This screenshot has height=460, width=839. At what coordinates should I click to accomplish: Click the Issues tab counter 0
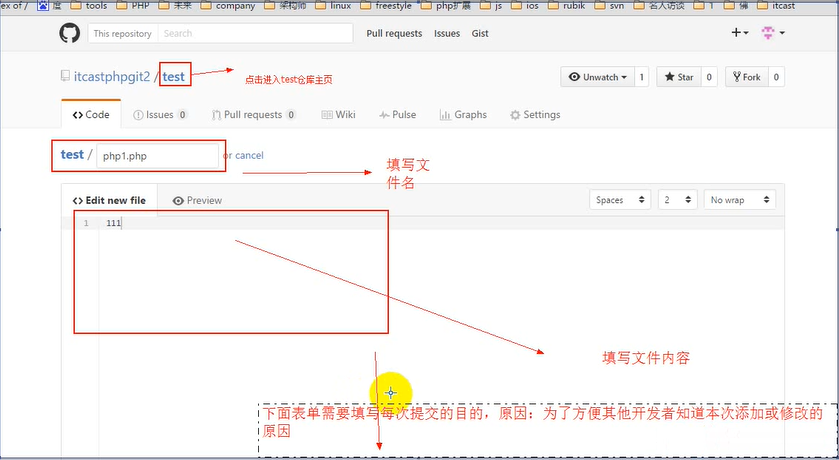pos(182,114)
